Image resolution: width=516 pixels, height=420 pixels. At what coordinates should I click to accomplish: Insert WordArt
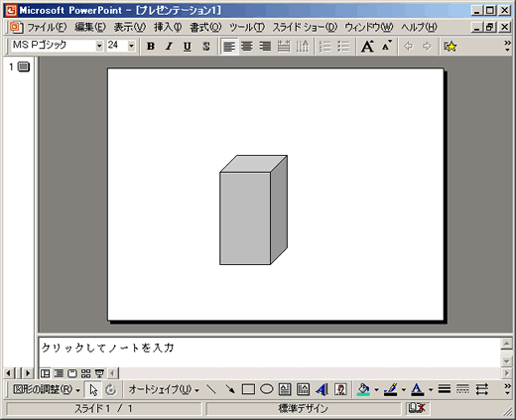[322, 389]
